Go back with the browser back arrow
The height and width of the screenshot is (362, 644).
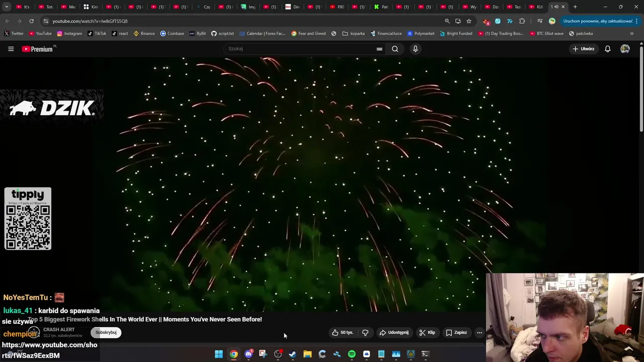7,21
